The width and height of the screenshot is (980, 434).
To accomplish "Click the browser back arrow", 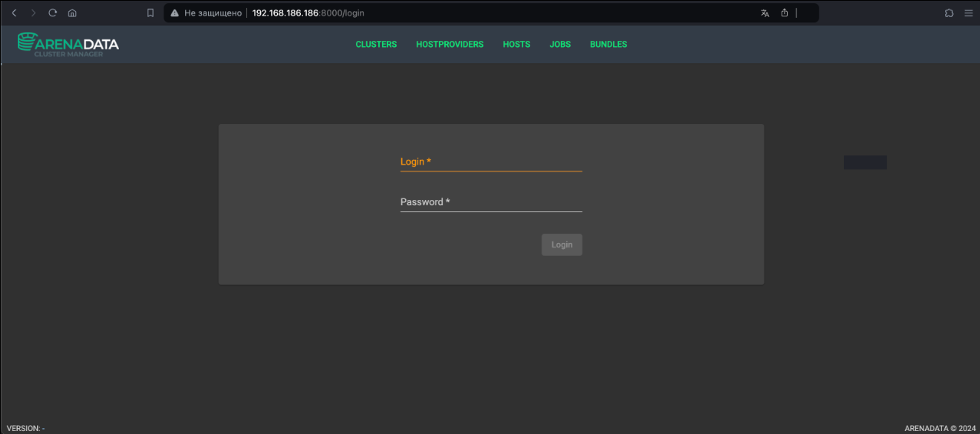I will [13, 13].
